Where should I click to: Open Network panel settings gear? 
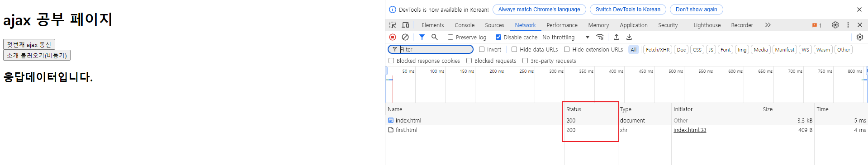860,37
